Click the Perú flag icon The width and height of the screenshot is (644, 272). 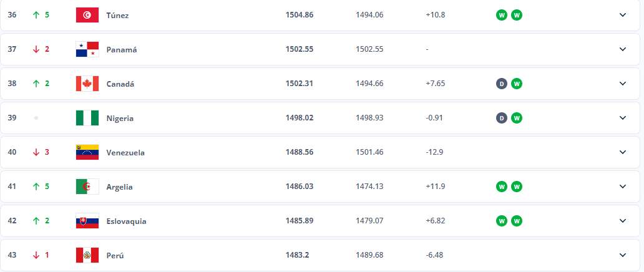pos(87,255)
